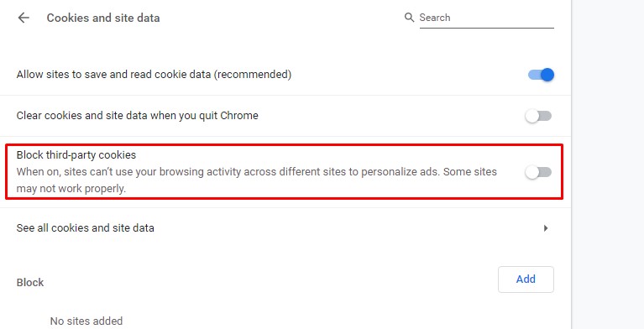Select the Clear cookies on quit Chrome label
This screenshot has height=329, width=644.
(x=137, y=116)
